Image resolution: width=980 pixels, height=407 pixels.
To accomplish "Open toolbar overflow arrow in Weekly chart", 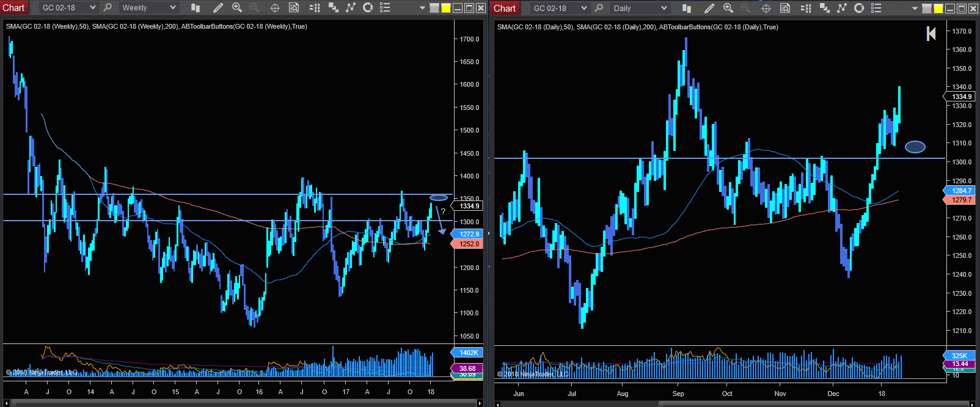I will click(x=422, y=8).
